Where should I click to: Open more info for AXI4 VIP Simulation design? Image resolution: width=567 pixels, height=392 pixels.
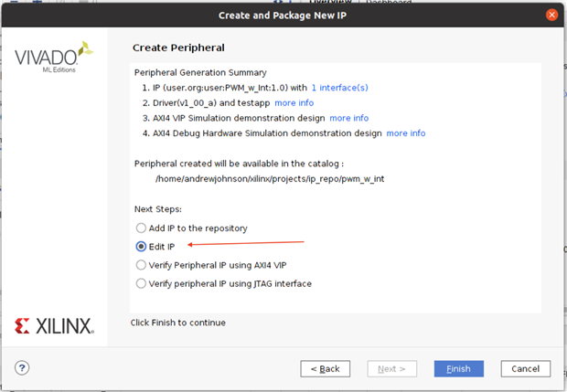tap(348, 118)
